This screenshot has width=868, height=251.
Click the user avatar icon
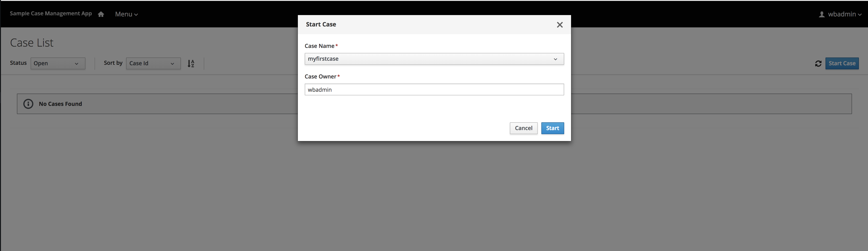822,14
